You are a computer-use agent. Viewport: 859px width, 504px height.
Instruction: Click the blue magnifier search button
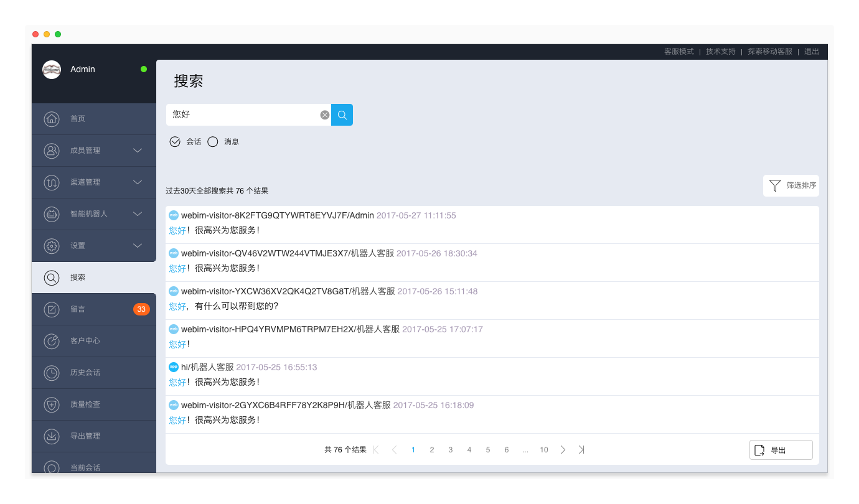342,114
